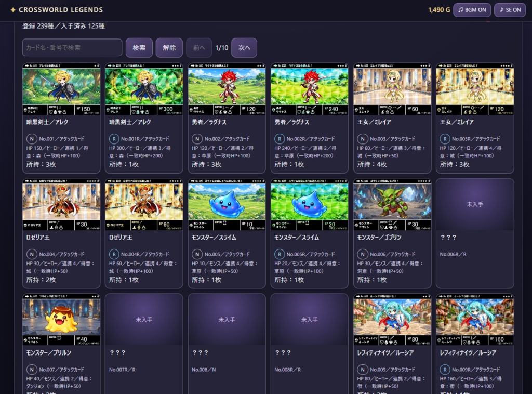
Task: Select the 未入手 placeholder for No.008／N
Action: point(227,320)
